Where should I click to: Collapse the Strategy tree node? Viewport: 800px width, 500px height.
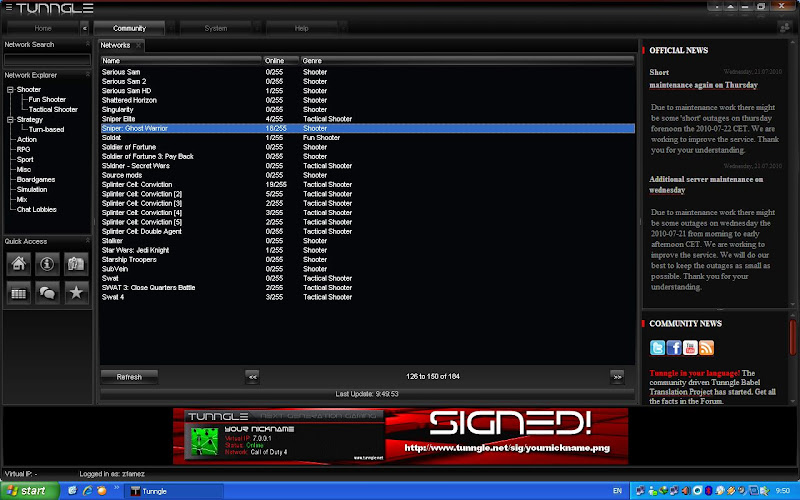pyautogui.click(x=10, y=120)
